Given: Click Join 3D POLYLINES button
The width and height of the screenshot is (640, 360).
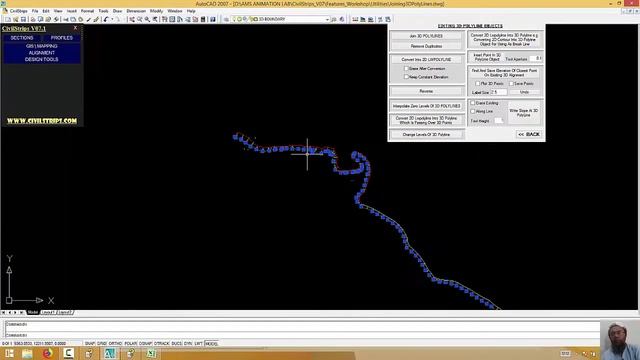Looking at the screenshot, I should point(426,36).
